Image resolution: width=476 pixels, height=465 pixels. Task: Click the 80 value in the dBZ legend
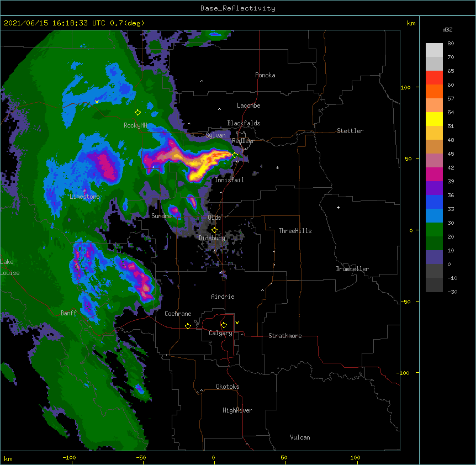[x=451, y=44]
